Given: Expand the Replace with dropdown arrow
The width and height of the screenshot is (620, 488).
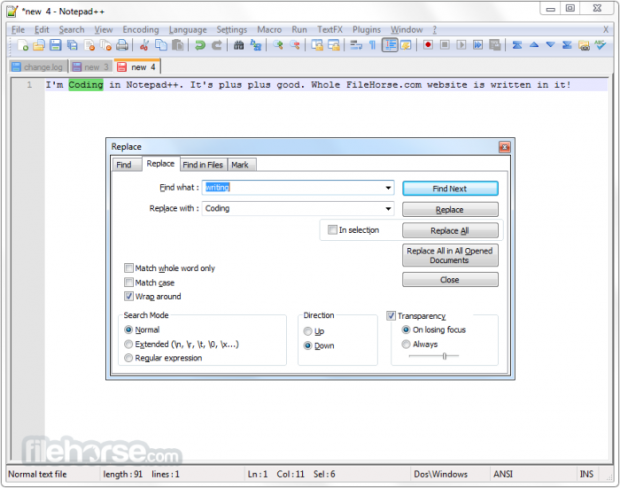Looking at the screenshot, I should click(x=387, y=209).
